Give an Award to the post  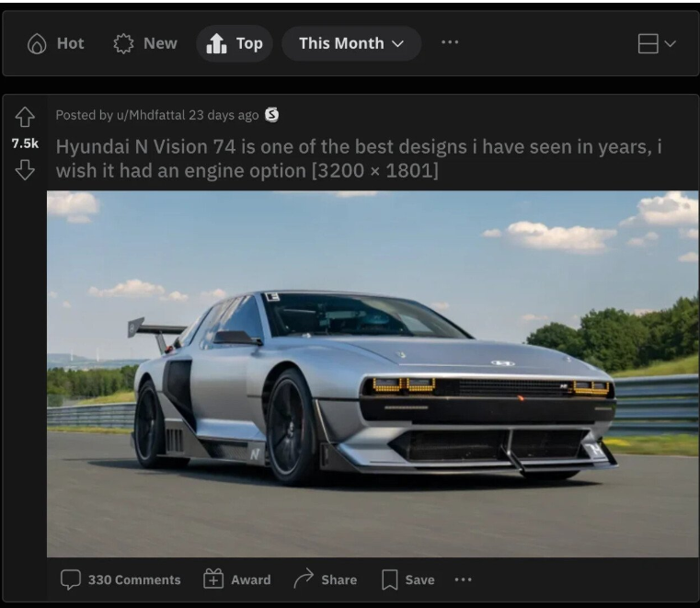(237, 579)
